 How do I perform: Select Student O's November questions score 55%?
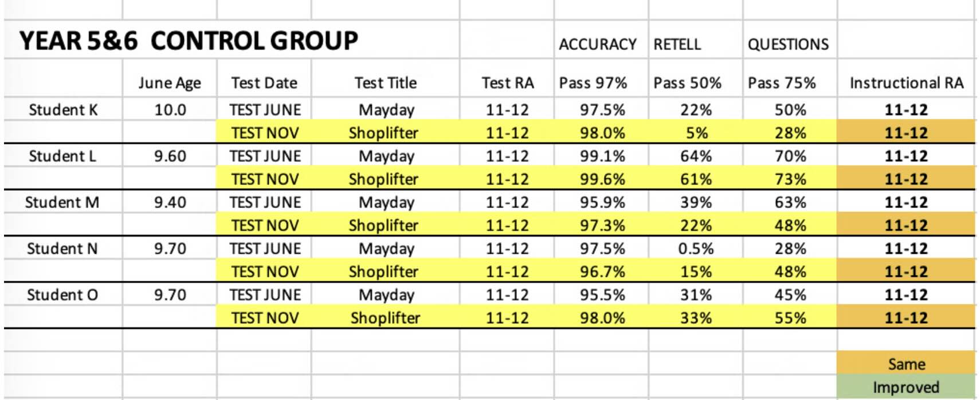(x=790, y=318)
